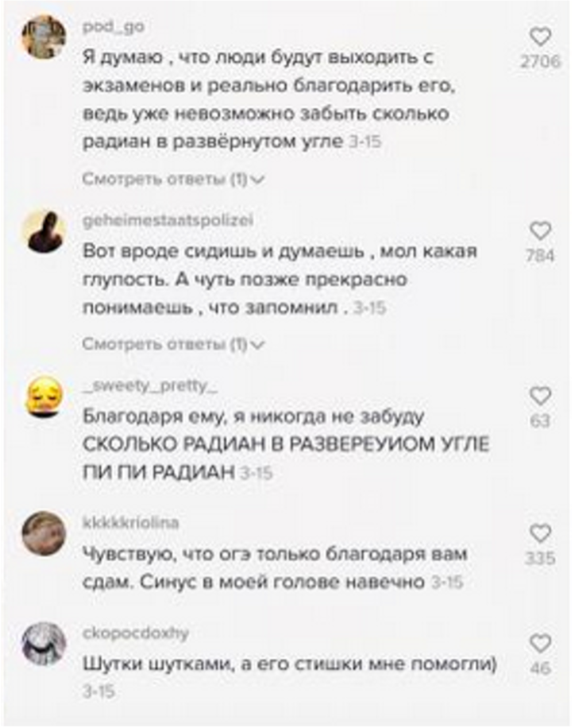Tap heart beside ckopocdoxhy's comment
This screenshot has height=728, width=575.
540,644
